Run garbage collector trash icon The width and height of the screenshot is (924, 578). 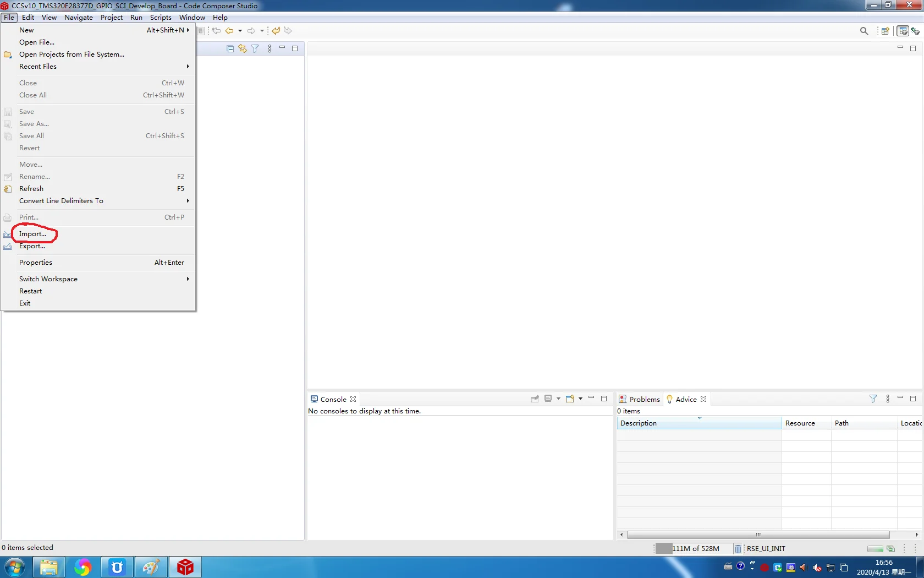point(738,549)
